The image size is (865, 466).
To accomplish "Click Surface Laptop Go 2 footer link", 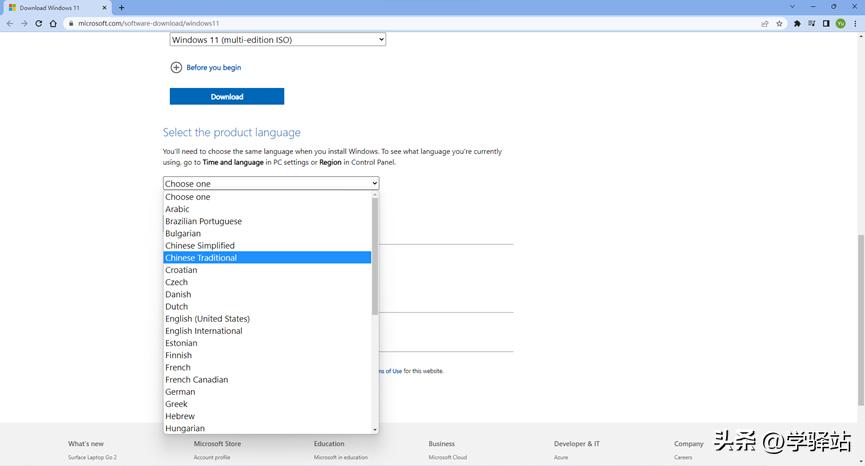I will click(92, 457).
